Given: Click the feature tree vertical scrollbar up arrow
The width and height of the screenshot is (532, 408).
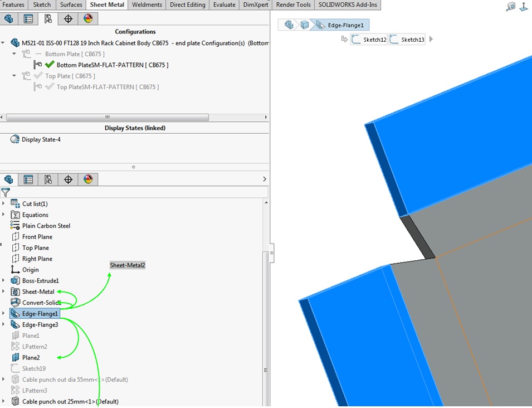Looking at the screenshot, I should 266,203.
